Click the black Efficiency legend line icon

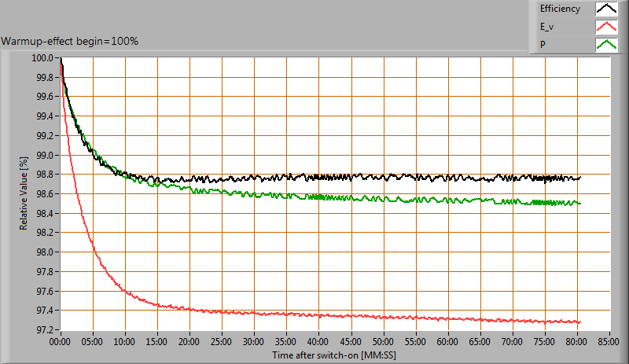(x=605, y=9)
